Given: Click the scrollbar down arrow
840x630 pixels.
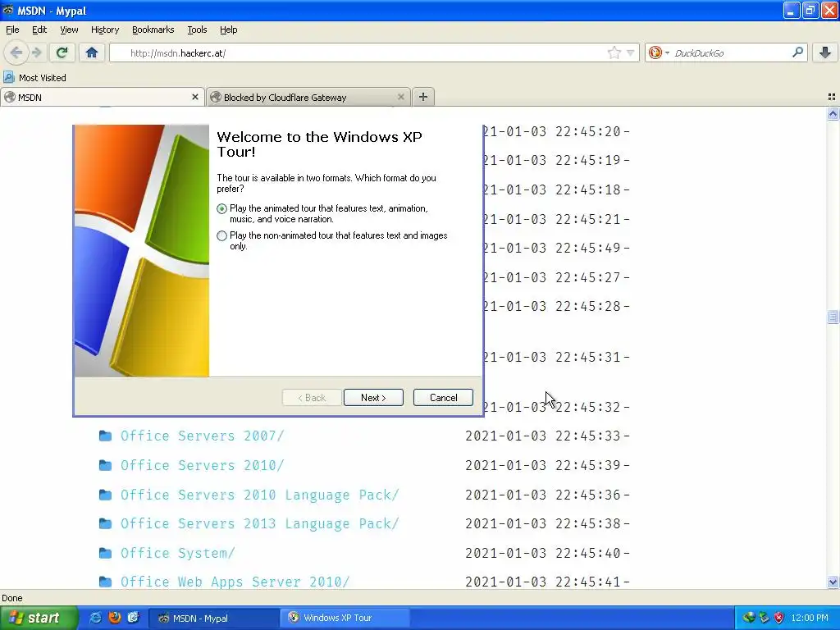Looking at the screenshot, I should click(x=833, y=582).
